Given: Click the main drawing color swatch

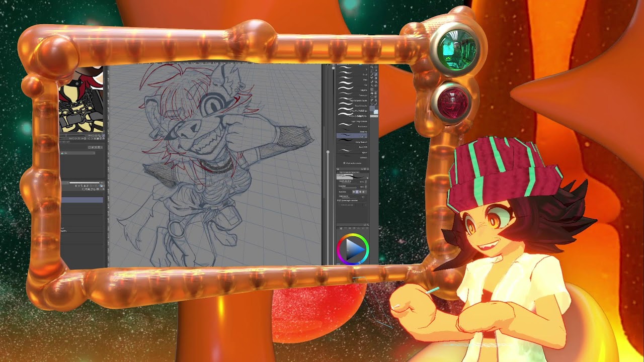Looking at the screenshot, I should pos(372,108).
